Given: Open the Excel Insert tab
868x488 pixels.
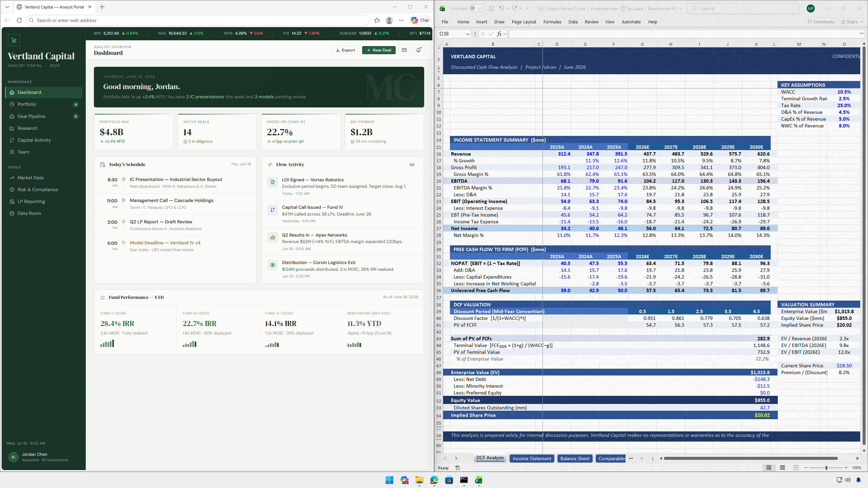Looking at the screenshot, I should point(481,22).
